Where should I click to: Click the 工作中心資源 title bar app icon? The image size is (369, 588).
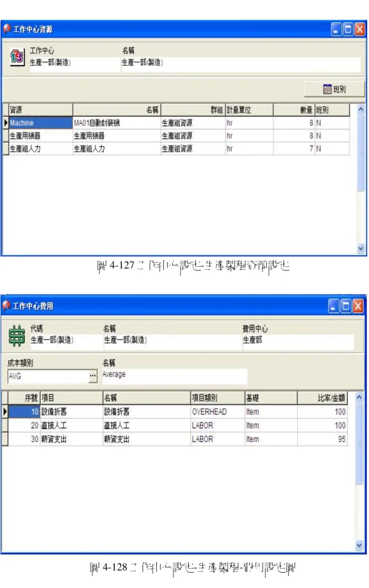tap(6, 29)
